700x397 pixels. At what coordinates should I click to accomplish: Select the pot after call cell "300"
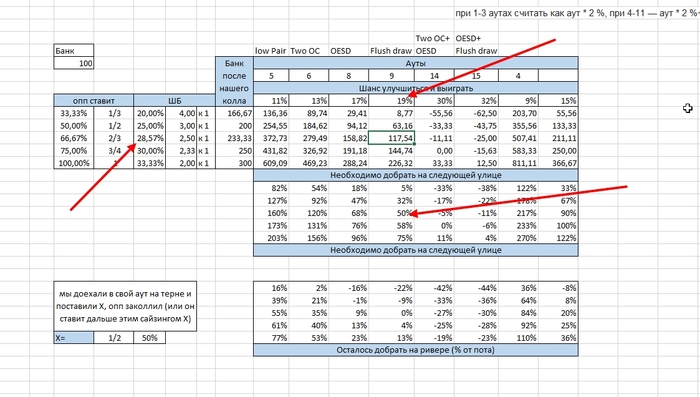click(x=234, y=163)
